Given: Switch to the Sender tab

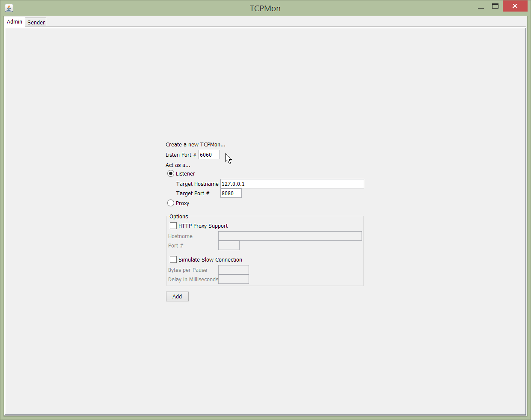Looking at the screenshot, I should pos(36,22).
